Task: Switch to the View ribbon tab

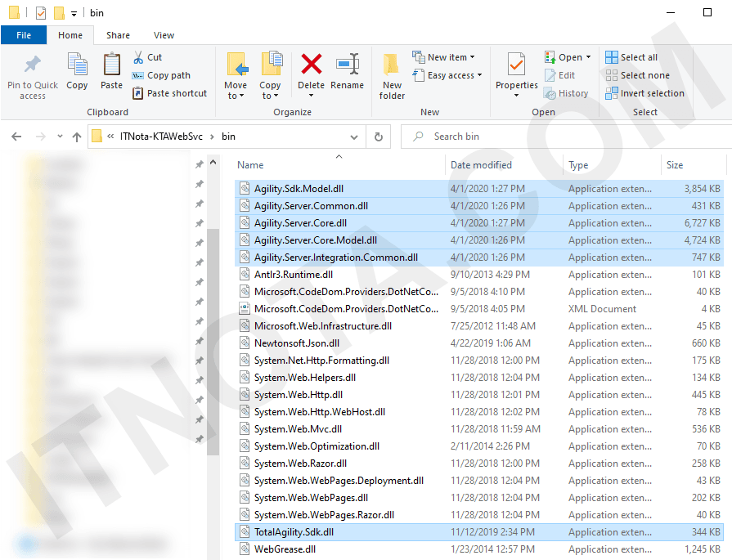Action: (x=164, y=35)
